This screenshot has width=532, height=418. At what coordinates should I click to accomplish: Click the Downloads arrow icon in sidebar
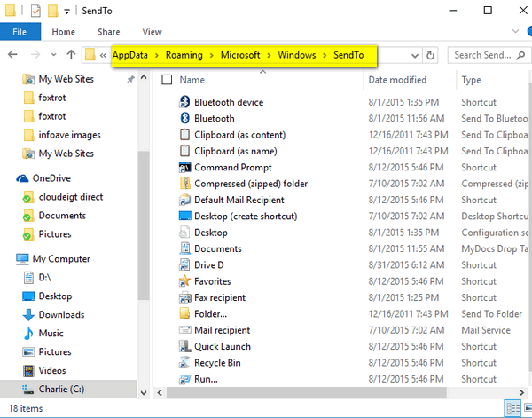[x=28, y=315]
